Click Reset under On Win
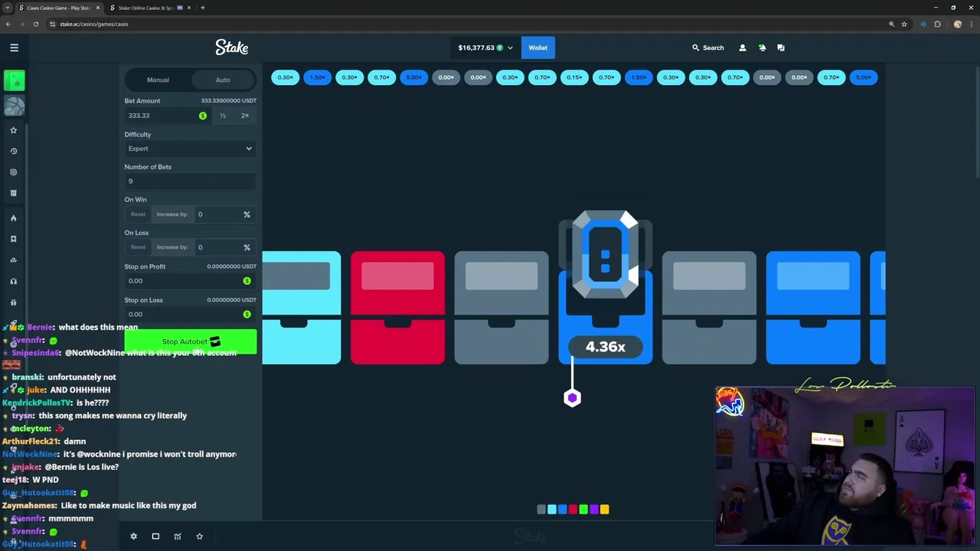This screenshot has width=980, height=551. [x=138, y=214]
